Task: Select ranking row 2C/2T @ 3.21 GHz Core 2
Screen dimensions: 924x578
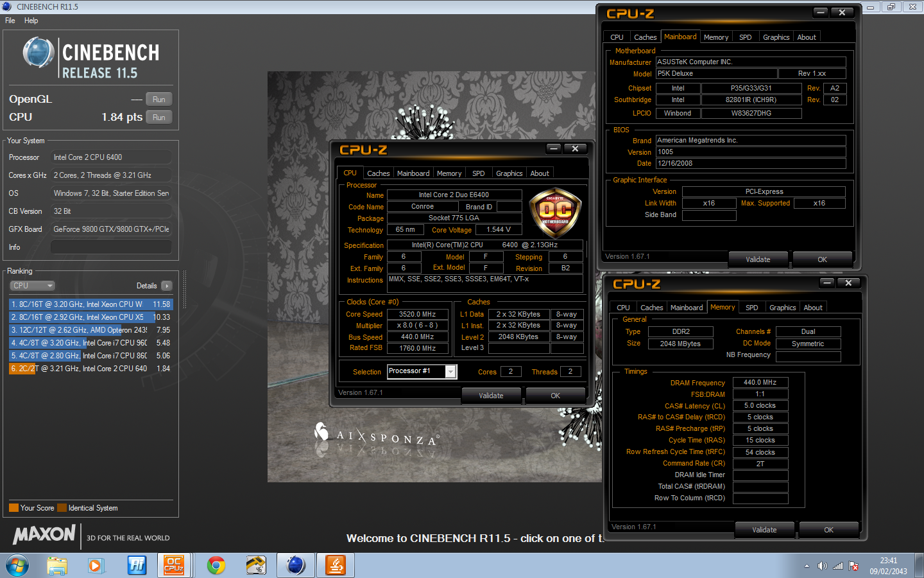Action: point(90,369)
